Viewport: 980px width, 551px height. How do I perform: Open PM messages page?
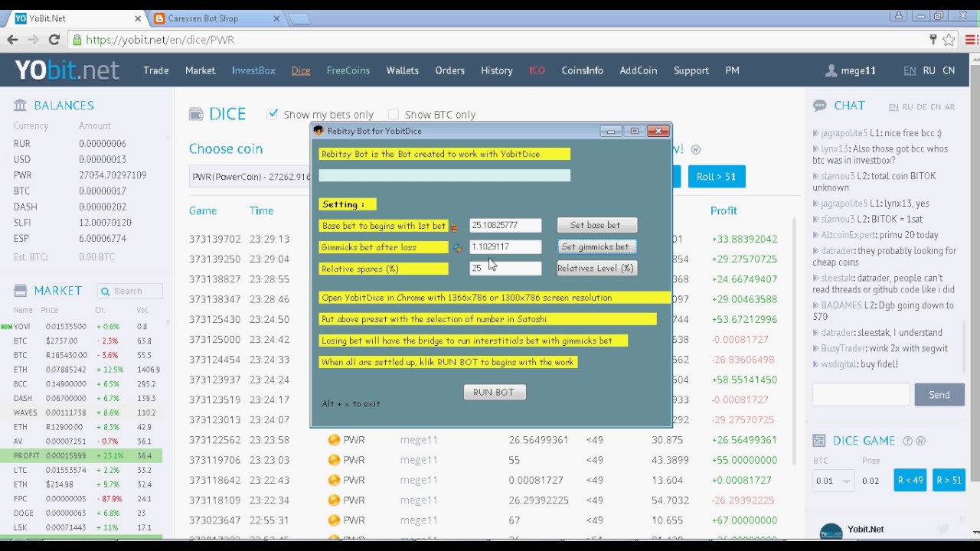pyautogui.click(x=732, y=70)
